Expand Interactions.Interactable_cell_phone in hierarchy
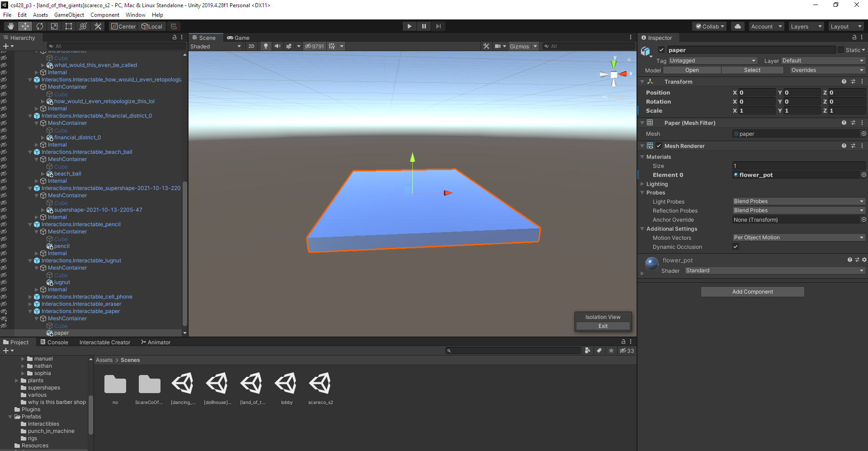 [x=30, y=297]
